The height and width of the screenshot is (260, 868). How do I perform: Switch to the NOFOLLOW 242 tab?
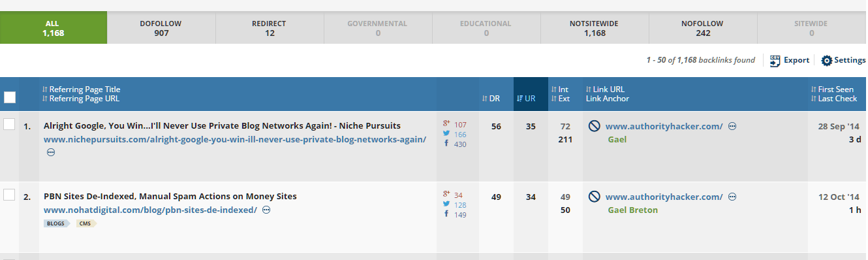click(702, 28)
